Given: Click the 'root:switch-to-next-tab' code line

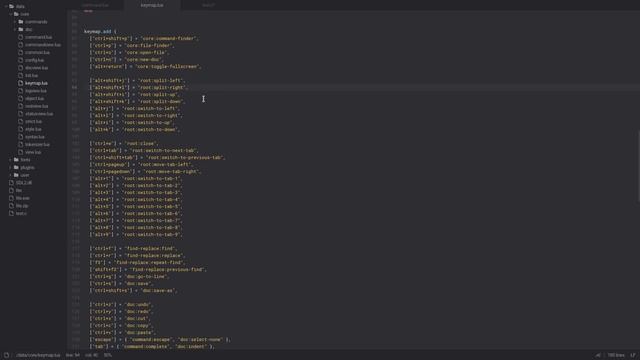Looking at the screenshot, I should click(144, 151).
